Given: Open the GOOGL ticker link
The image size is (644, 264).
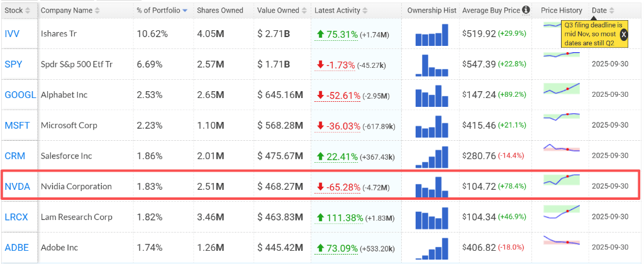Looking at the screenshot, I should [x=20, y=94].
